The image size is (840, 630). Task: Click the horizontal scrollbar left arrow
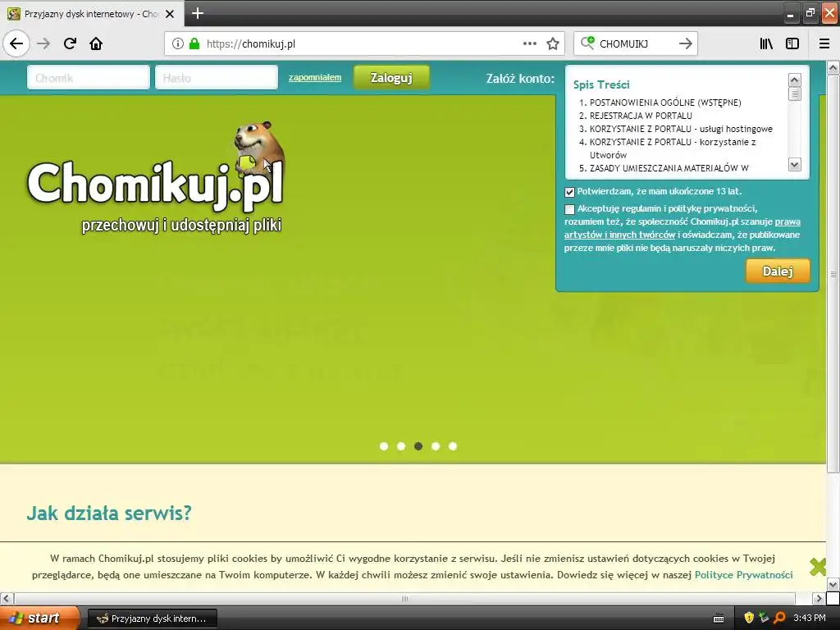pos(6,598)
